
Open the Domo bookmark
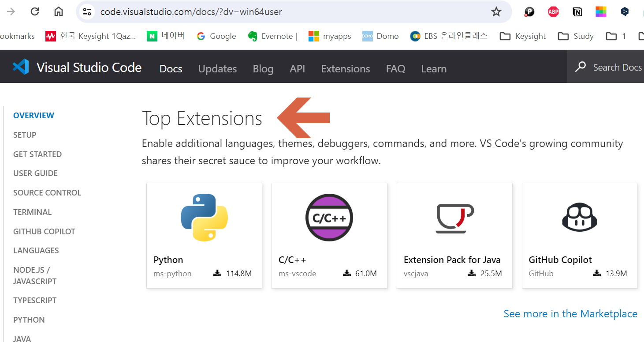point(380,36)
